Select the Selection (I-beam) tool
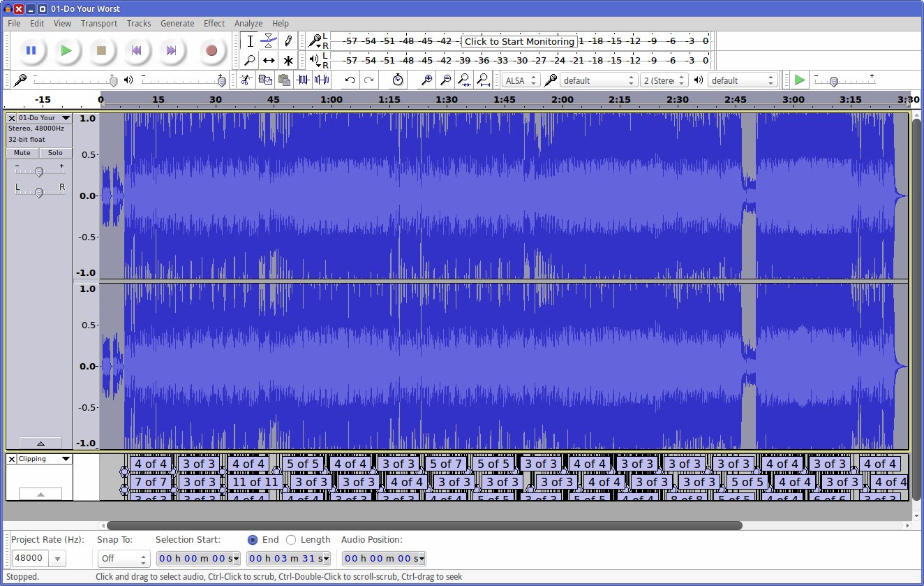The height and width of the screenshot is (586, 924). tap(250, 41)
